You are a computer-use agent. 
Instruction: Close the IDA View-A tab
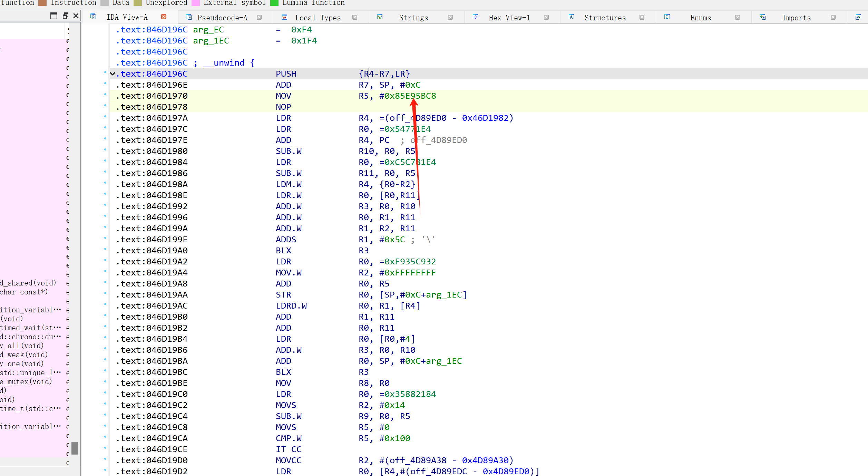point(164,17)
